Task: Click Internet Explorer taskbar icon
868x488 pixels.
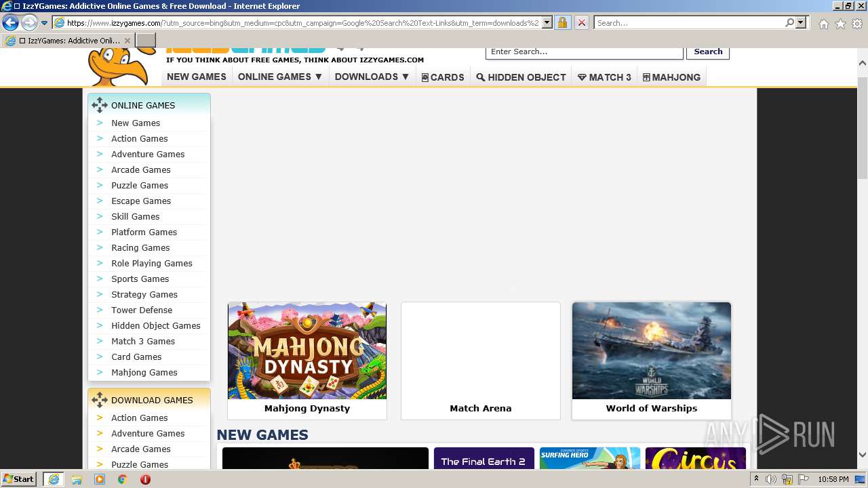Action: tap(54, 479)
